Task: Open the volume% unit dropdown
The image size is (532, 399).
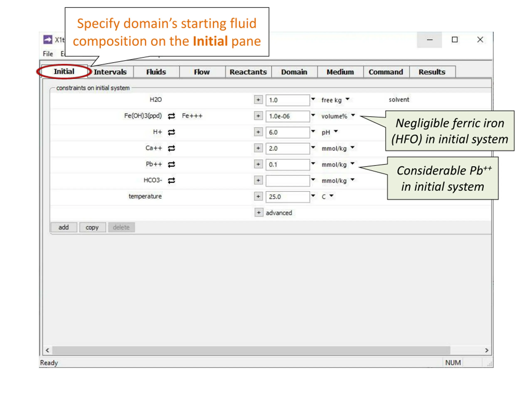Action: pyautogui.click(x=353, y=115)
